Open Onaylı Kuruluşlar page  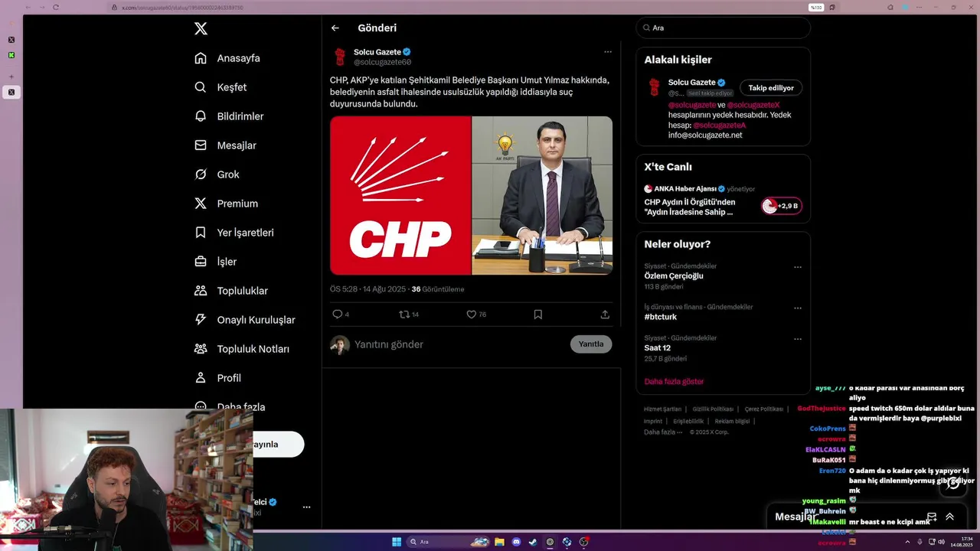tap(244, 320)
